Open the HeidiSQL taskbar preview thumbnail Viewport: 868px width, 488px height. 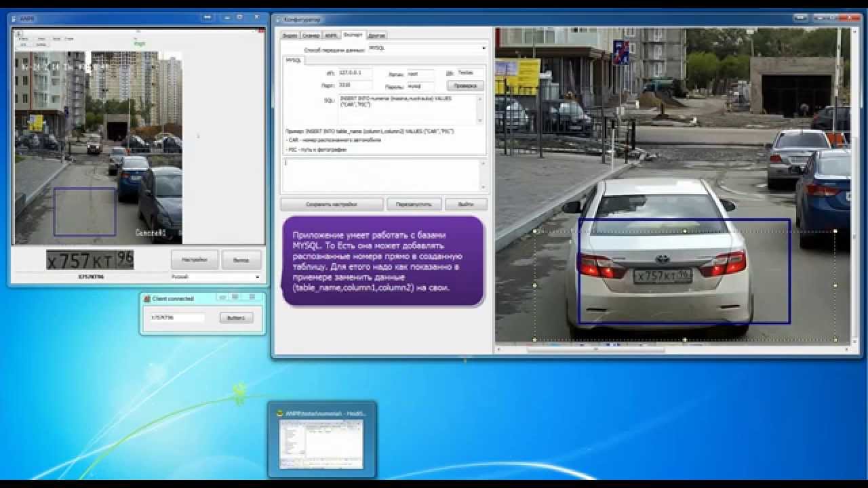click(321, 444)
